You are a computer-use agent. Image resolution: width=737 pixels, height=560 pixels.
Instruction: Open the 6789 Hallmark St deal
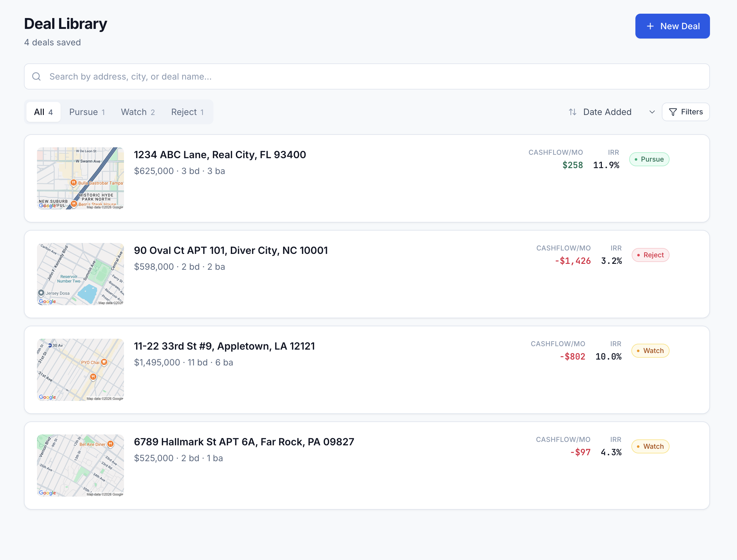(244, 442)
